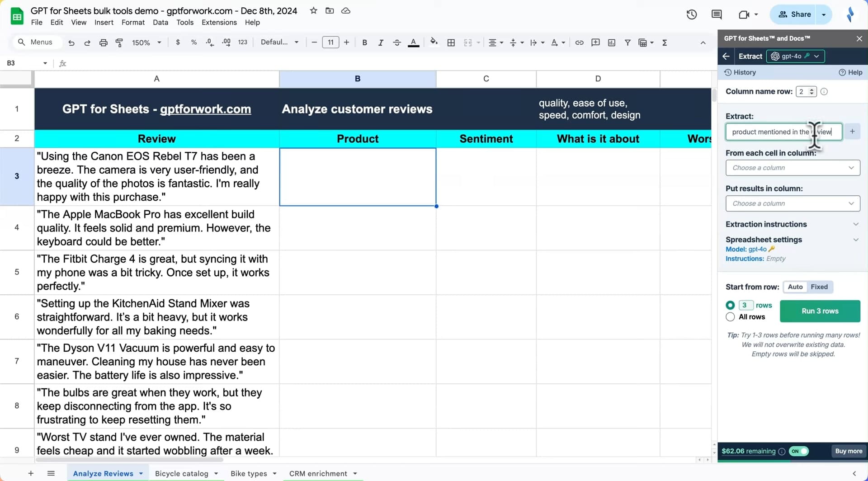
Task: Create a filter
Action: (x=627, y=42)
